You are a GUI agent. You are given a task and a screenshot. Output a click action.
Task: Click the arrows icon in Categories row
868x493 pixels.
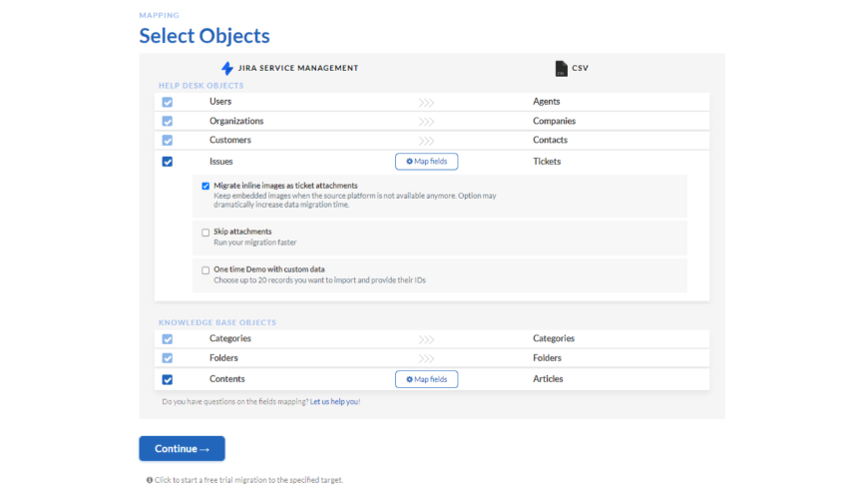point(427,339)
